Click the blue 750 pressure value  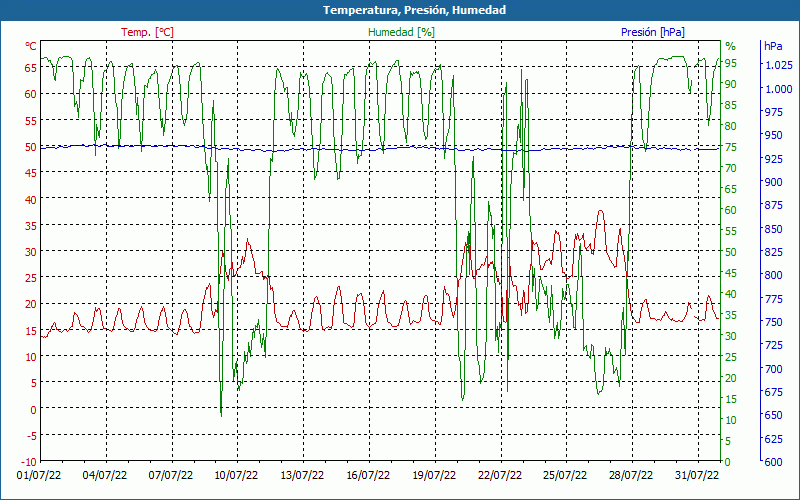773,322
